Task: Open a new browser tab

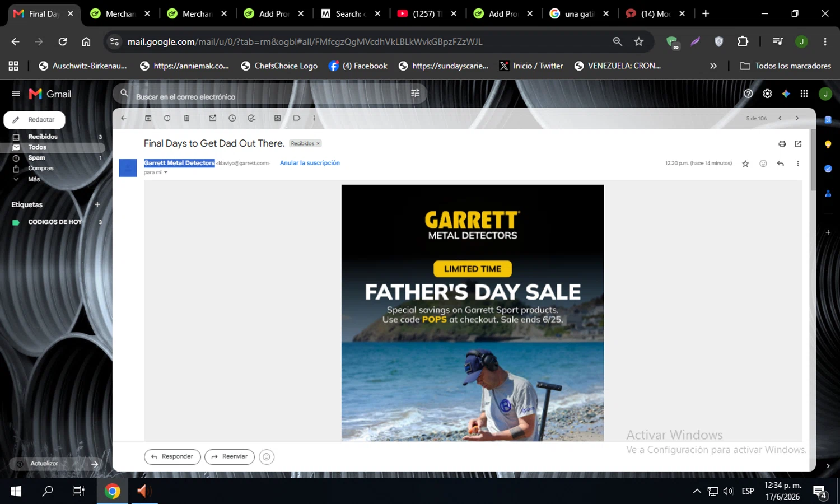Action: pyautogui.click(x=706, y=13)
